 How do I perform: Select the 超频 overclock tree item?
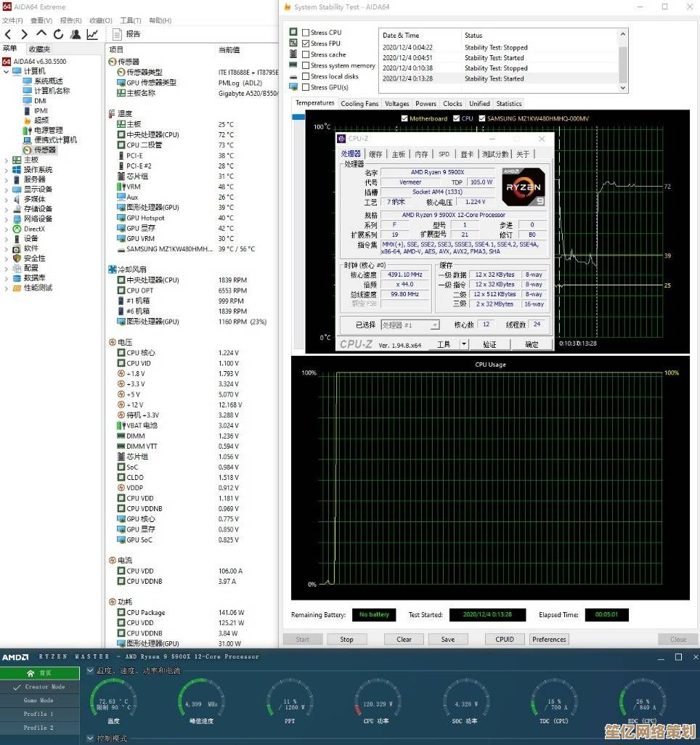point(41,121)
